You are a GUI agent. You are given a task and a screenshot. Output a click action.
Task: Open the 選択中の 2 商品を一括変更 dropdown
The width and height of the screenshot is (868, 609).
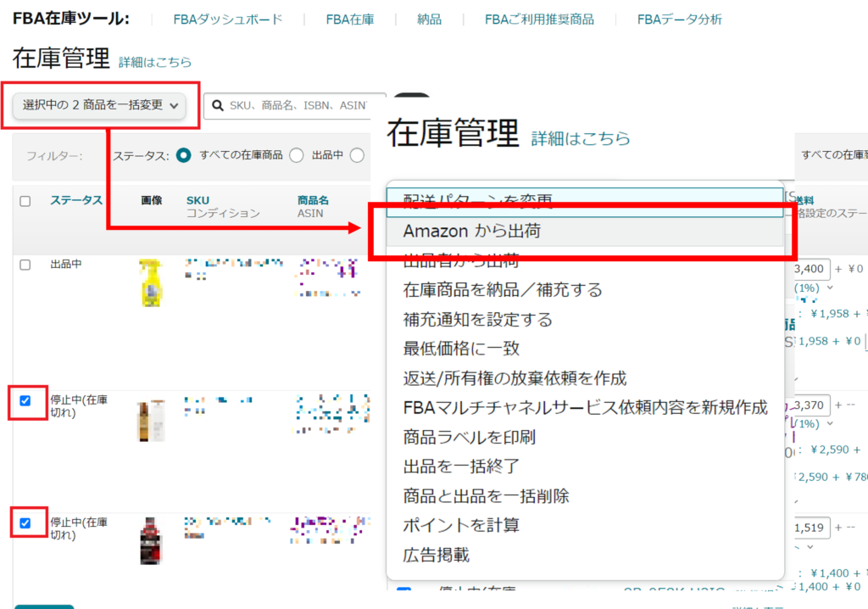pyautogui.click(x=100, y=105)
